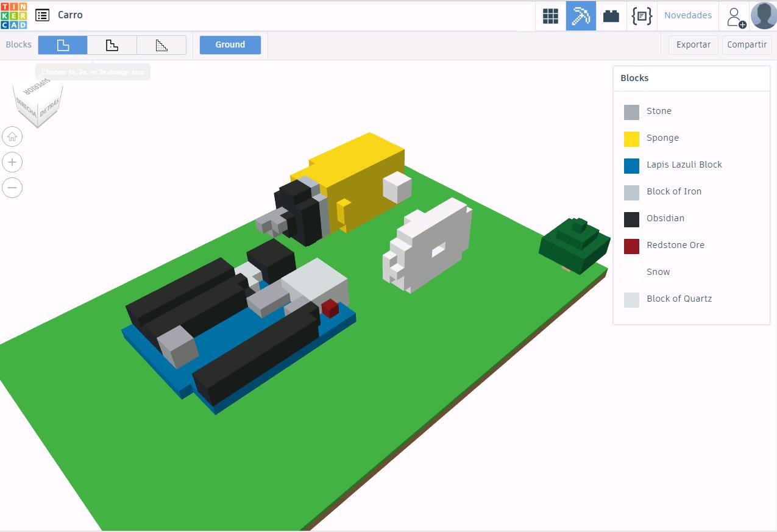Click the Tinkercad logo

coord(13,15)
